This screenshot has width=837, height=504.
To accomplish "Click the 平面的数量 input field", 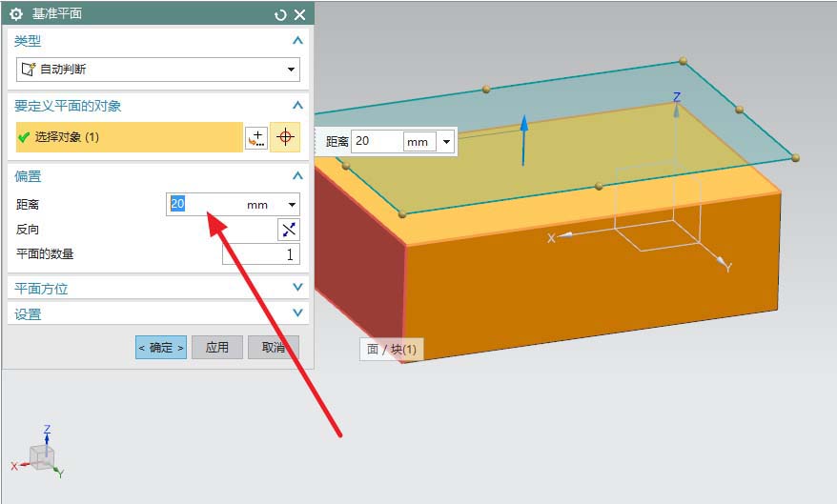I will coord(261,253).
